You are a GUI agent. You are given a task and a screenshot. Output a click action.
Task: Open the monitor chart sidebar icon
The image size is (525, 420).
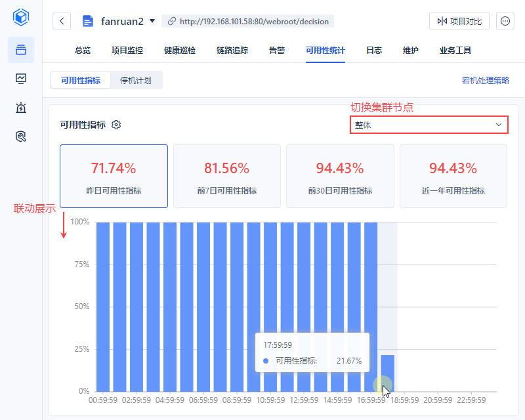(21, 79)
